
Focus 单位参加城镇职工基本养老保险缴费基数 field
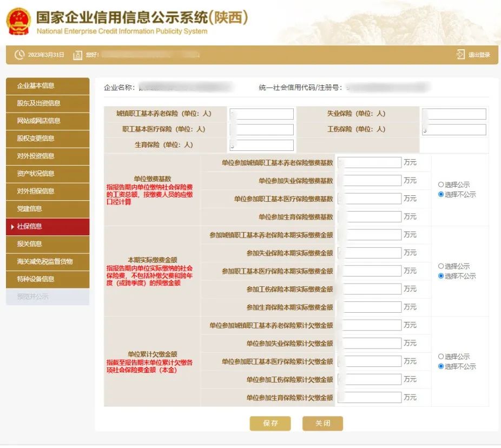[x=370, y=162]
